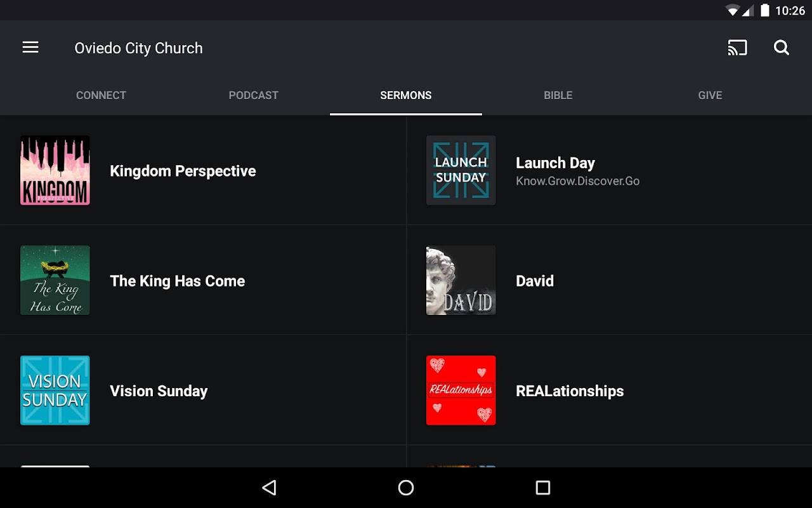812x508 pixels.
Task: Open the Launch Sunday thumbnail
Action: (x=461, y=170)
